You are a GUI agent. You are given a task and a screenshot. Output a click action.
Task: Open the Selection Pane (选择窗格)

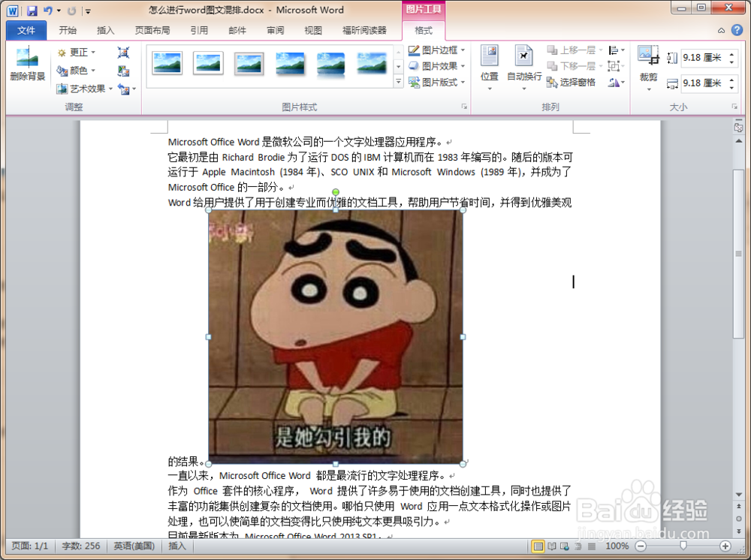tap(572, 83)
